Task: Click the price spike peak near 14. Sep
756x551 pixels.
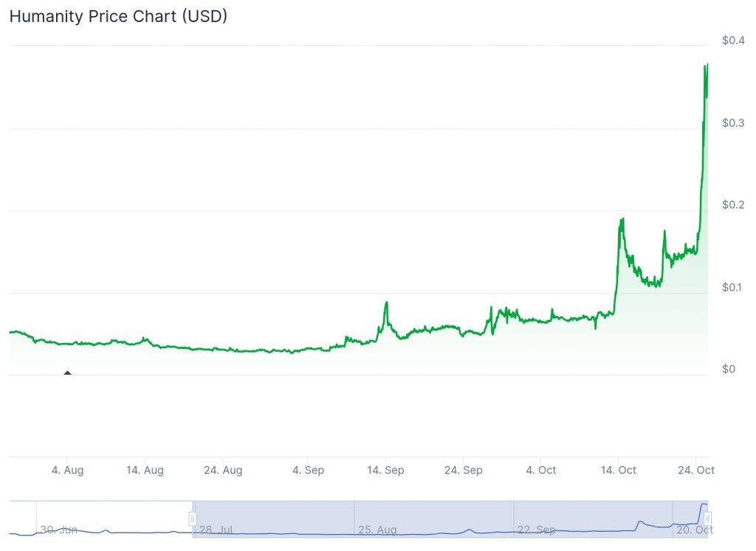Action: [385, 302]
